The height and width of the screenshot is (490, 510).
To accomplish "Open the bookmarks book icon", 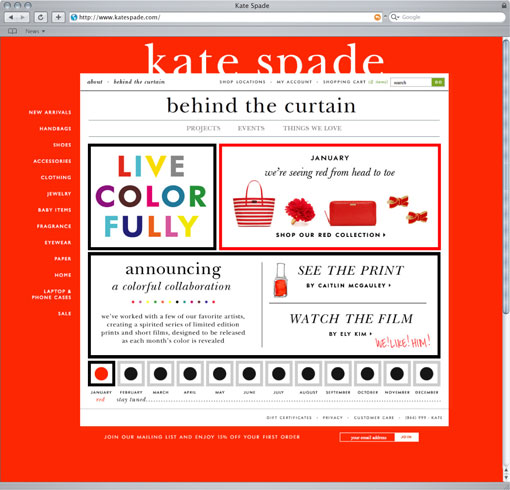I will click(x=12, y=31).
